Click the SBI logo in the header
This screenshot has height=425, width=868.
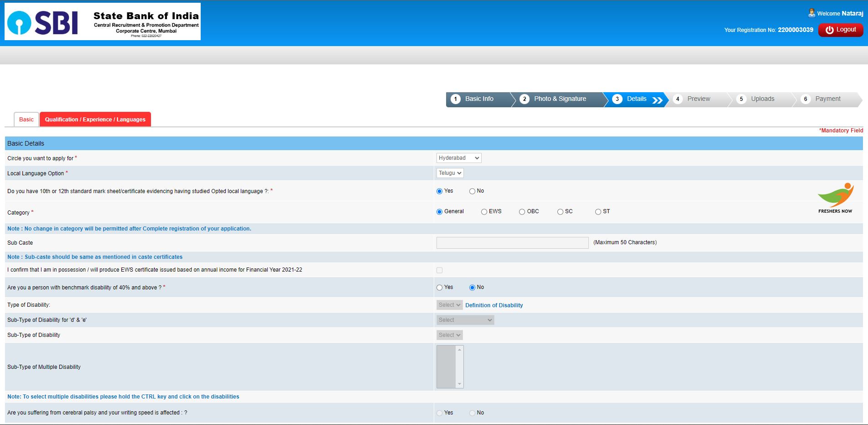(x=103, y=21)
